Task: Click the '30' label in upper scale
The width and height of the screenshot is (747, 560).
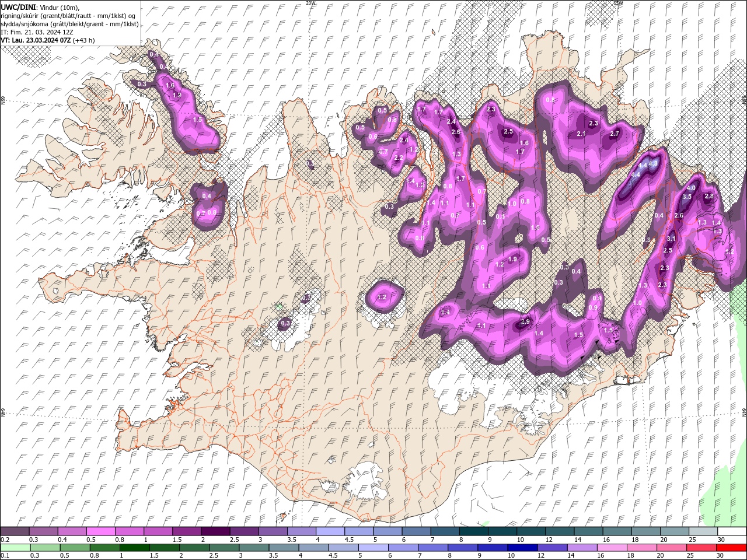Action: [x=721, y=540]
